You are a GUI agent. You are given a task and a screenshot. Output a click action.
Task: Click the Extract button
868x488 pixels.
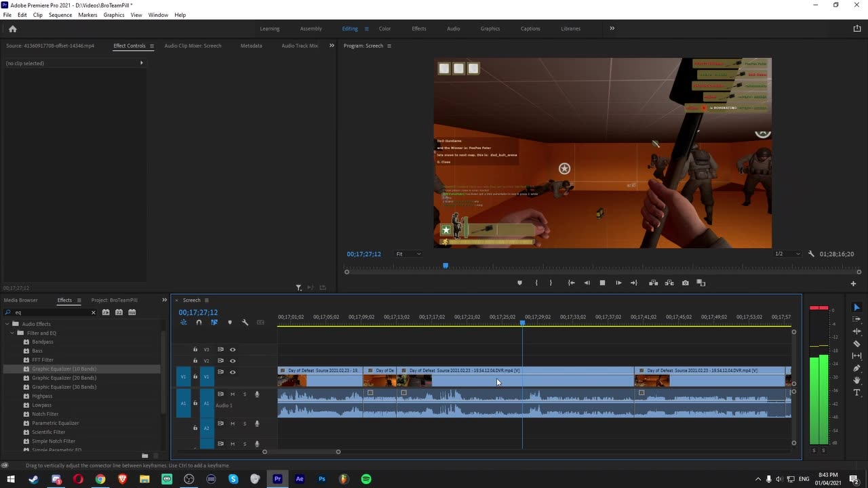tap(669, 283)
